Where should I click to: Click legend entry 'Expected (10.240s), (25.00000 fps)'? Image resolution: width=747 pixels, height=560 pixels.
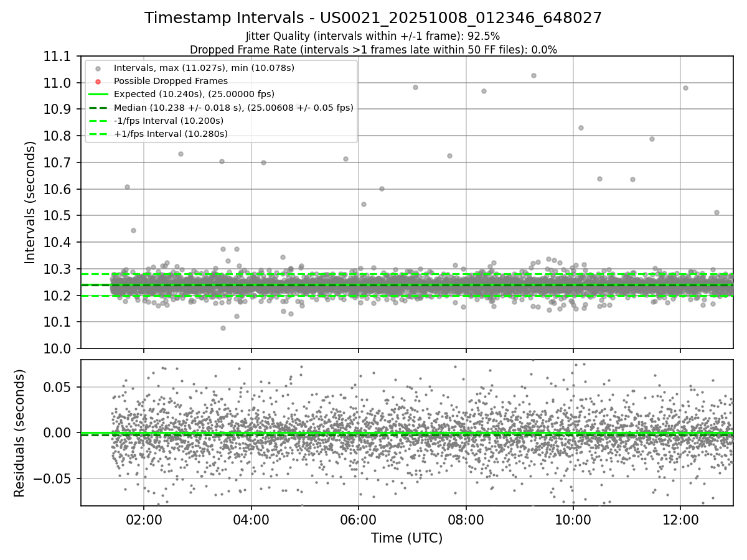point(194,94)
